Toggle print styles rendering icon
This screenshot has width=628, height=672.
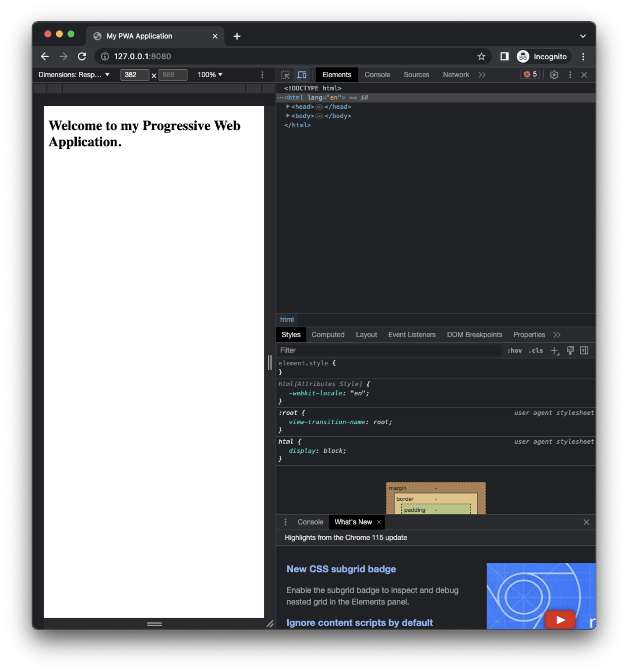click(x=570, y=351)
